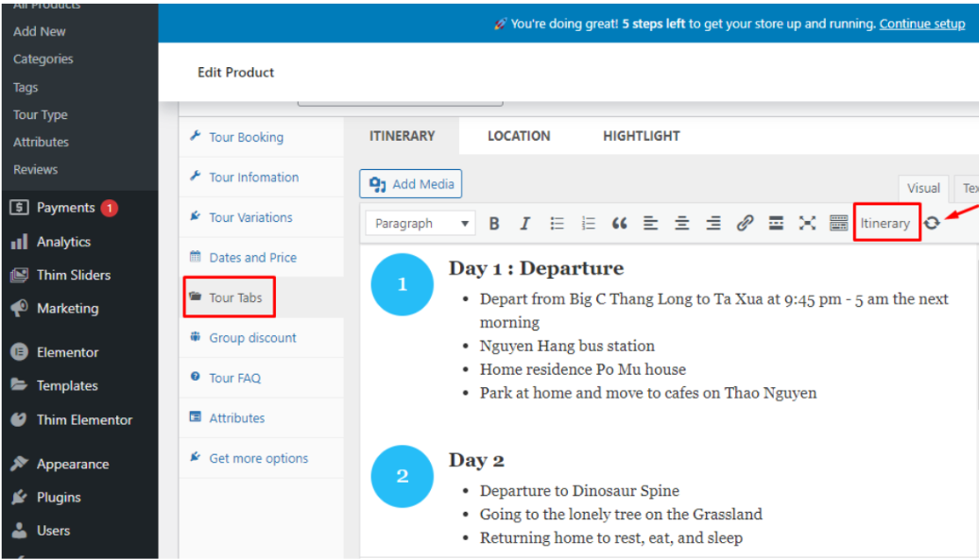Screen dimensions: 979x560
Task: Toggle bold formatting in editor toolbar
Action: (x=494, y=223)
